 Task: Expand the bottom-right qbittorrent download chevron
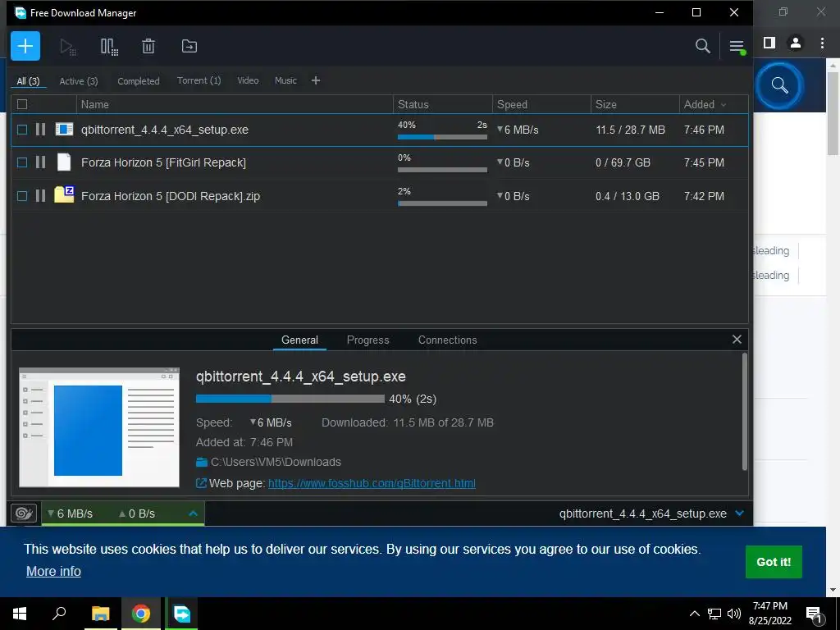pos(739,514)
